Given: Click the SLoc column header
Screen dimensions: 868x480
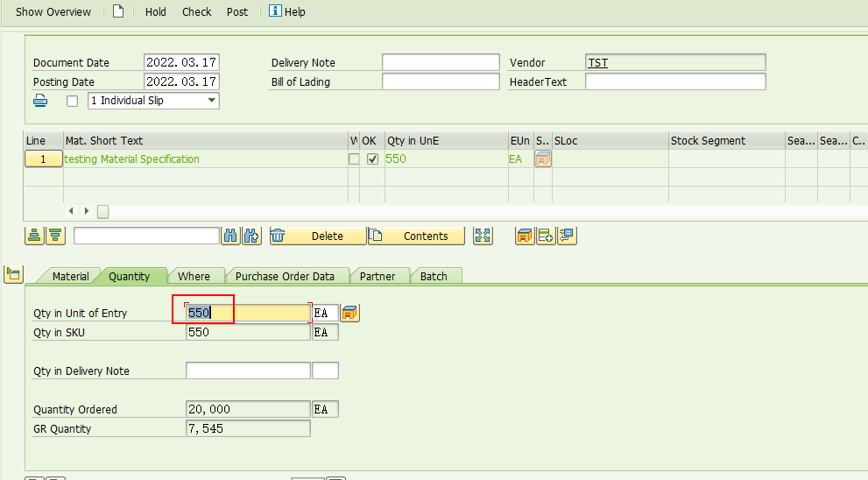Looking at the screenshot, I should (610, 141).
